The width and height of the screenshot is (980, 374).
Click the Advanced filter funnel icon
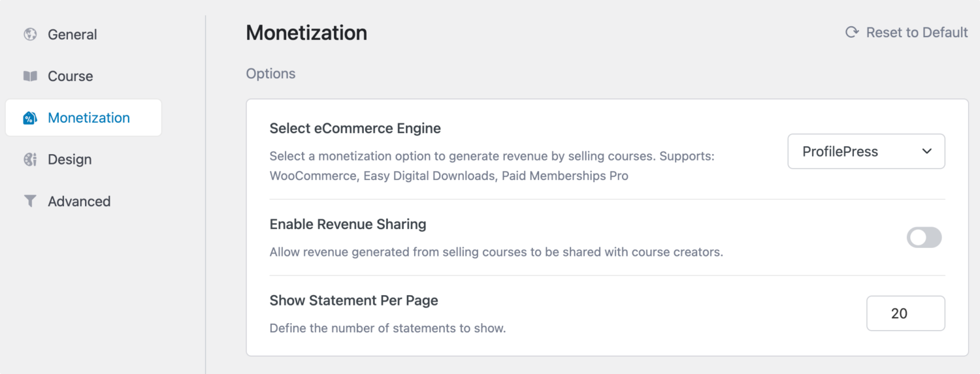30,202
